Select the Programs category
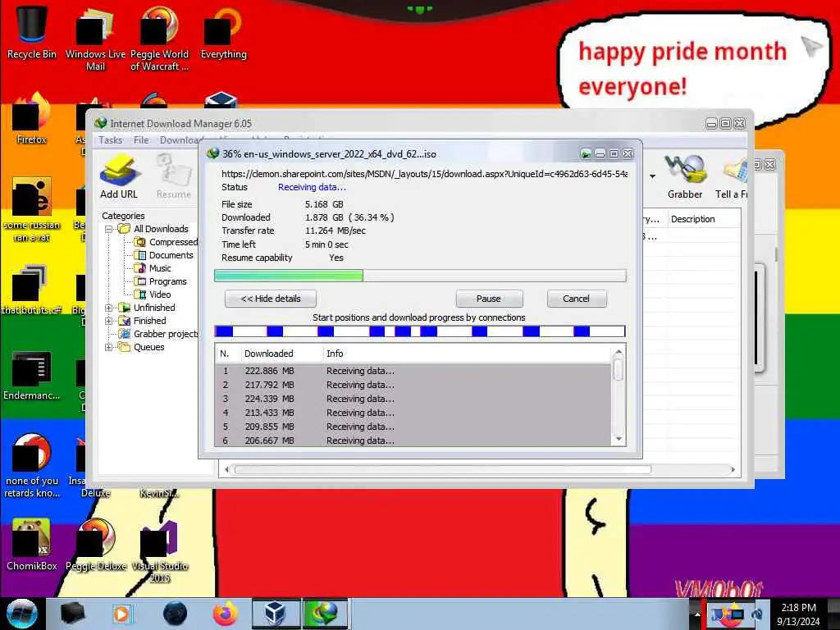 tap(167, 282)
